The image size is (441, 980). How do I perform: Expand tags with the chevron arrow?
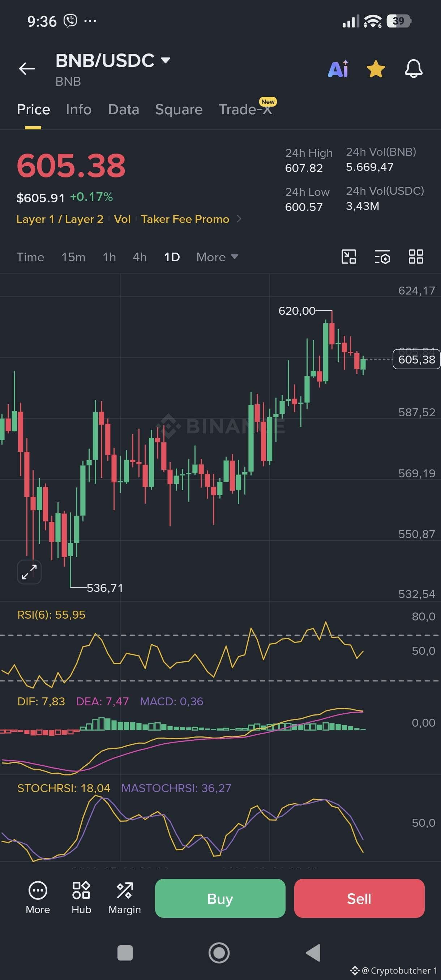(239, 219)
